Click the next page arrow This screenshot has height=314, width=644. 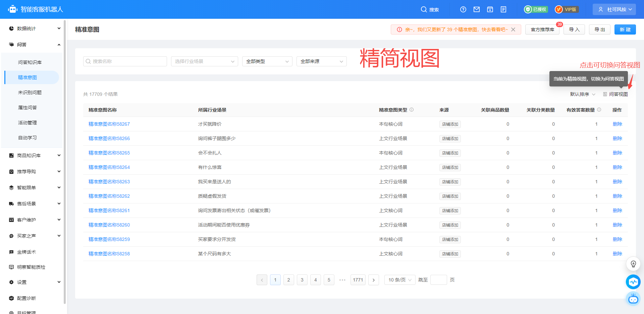click(x=374, y=280)
